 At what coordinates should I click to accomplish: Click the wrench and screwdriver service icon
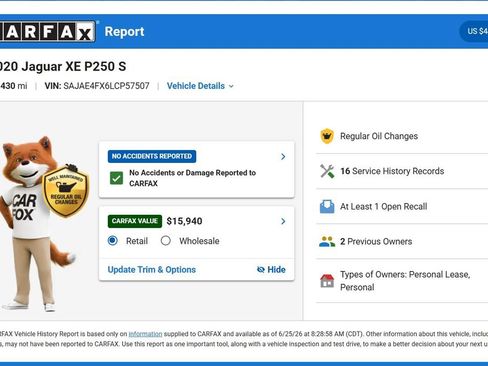[327, 171]
